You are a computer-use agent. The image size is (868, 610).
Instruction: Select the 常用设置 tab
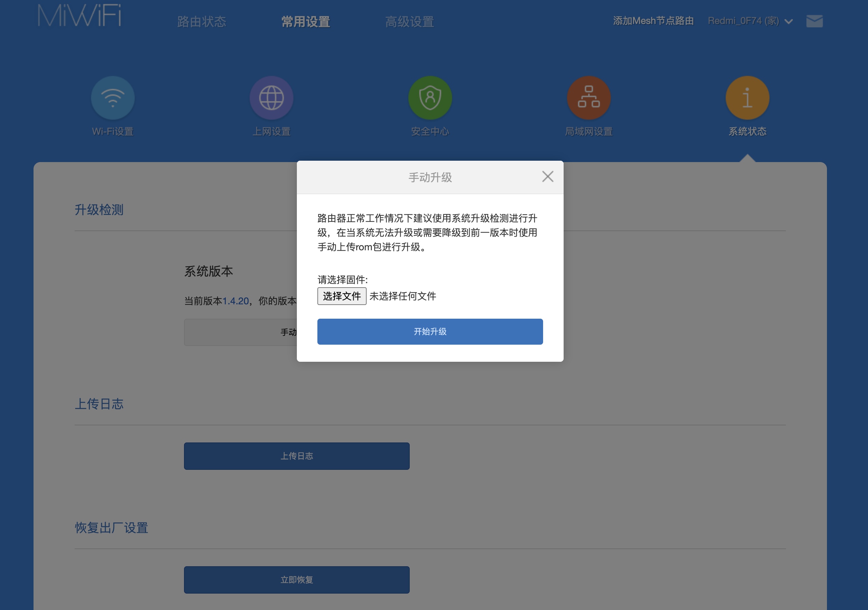305,22
